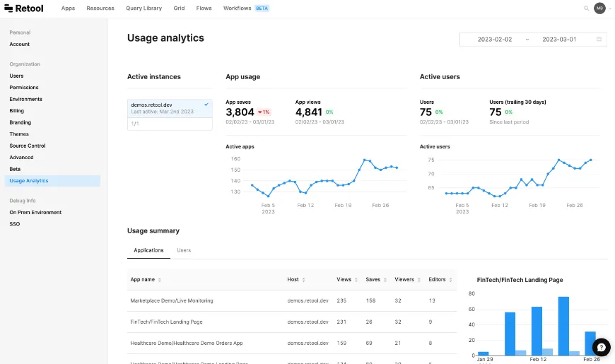The image size is (615, 364).
Task: Click saves count 158
Action: [370, 301]
